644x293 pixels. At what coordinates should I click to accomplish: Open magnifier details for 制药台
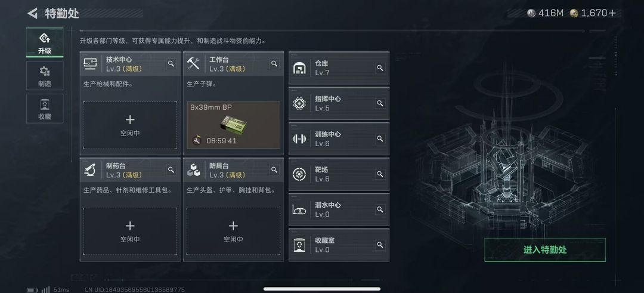point(171,169)
